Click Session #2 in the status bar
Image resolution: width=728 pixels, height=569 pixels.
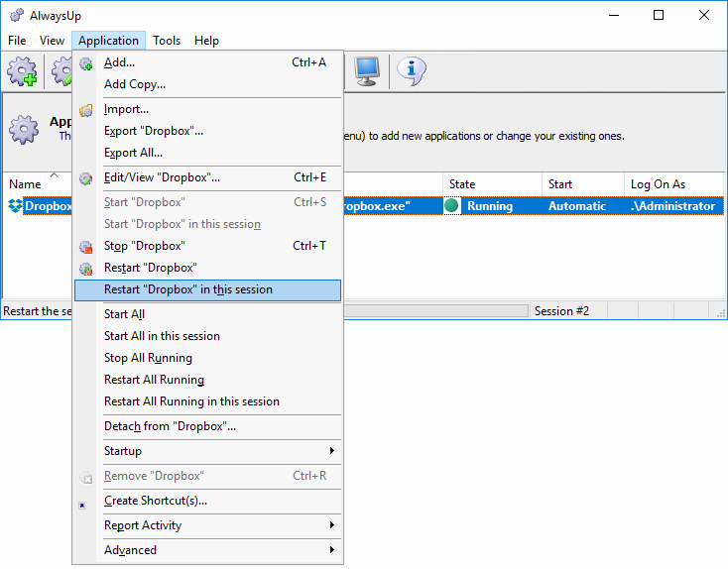(561, 311)
